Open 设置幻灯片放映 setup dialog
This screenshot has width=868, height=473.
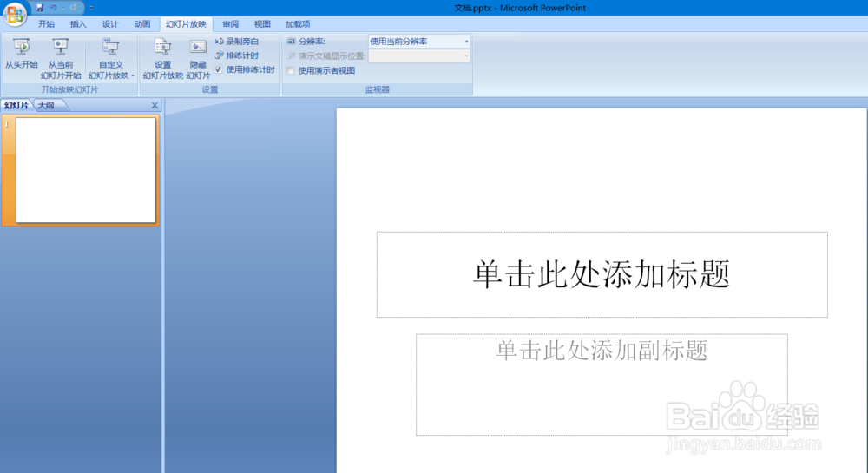coord(163,59)
